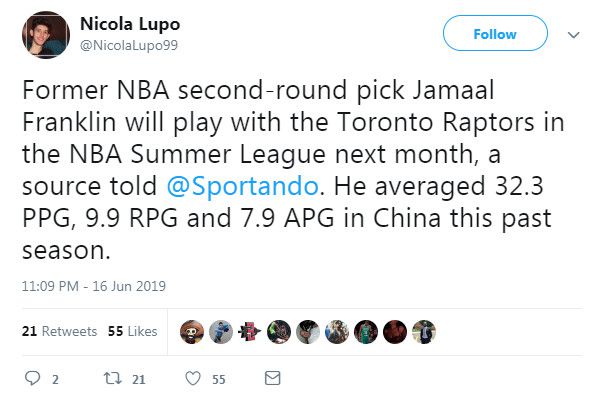The image size is (593, 397).
Task: Click the reply speech bubble icon
Action: pyautogui.click(x=32, y=378)
